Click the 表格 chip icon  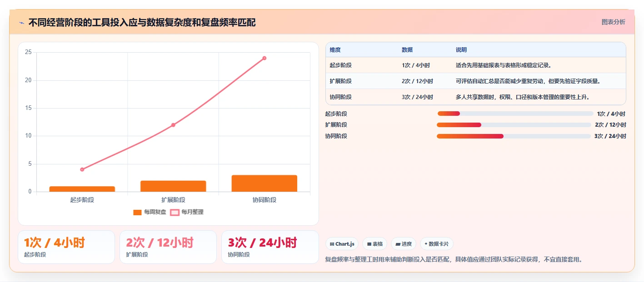(x=369, y=244)
